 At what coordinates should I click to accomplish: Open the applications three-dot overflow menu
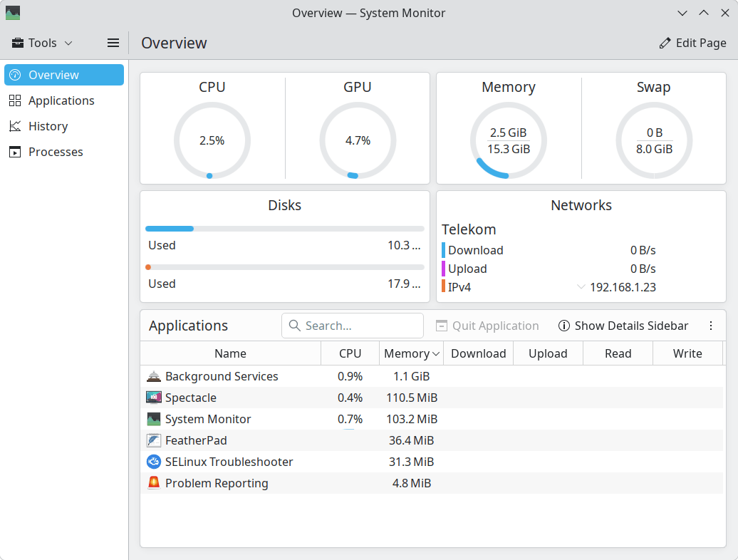710,326
